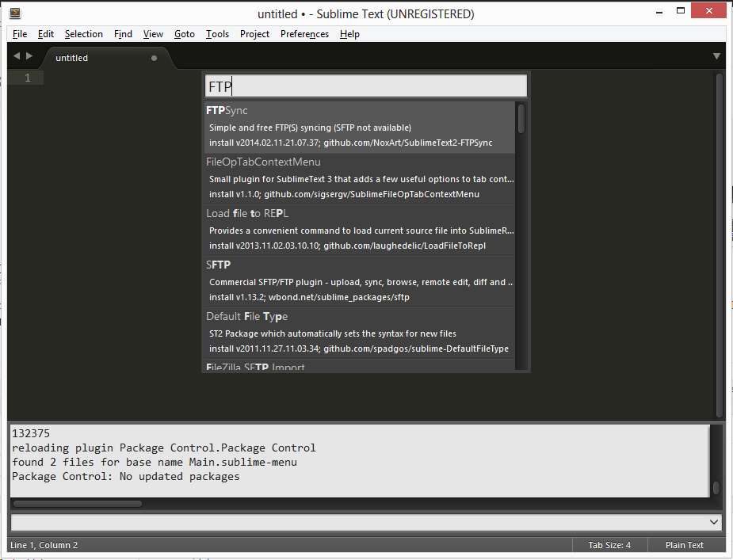This screenshot has height=560, width=733.
Task: Select the FileZilla SFTP Import entry
Action: [x=360, y=364]
